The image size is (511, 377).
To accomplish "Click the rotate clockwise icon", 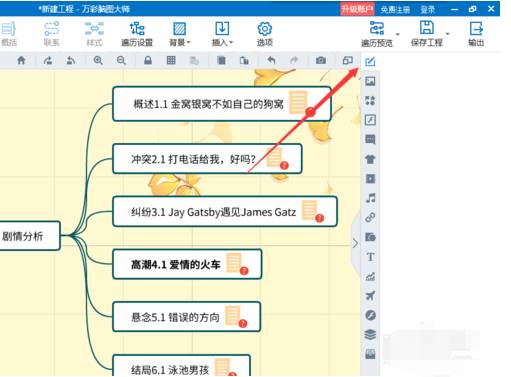I will pos(48,60).
